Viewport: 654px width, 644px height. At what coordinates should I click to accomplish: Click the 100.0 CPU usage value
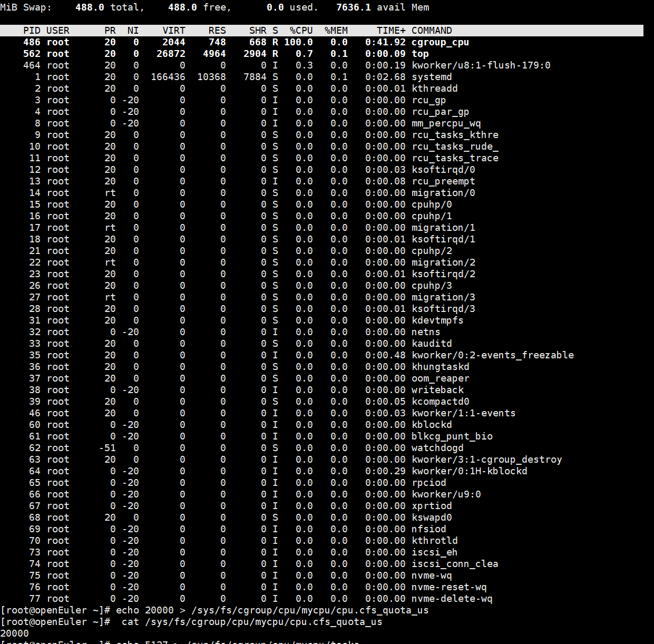pyautogui.click(x=298, y=42)
